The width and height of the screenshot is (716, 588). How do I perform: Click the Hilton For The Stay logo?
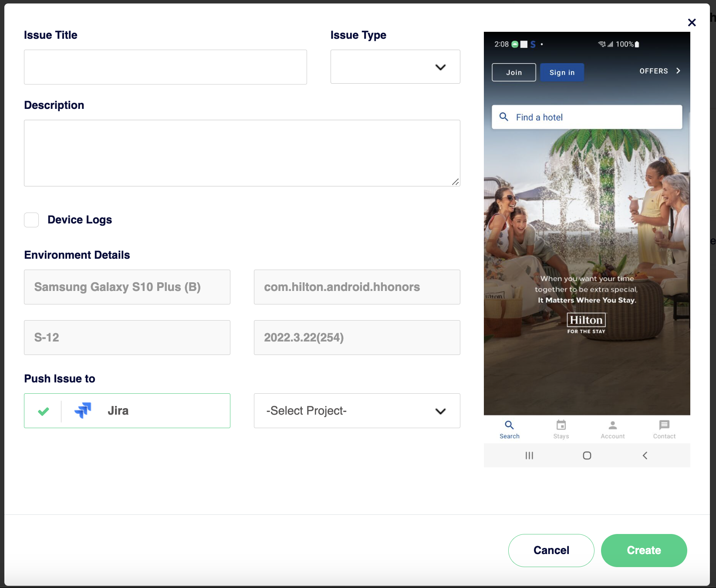(x=586, y=324)
